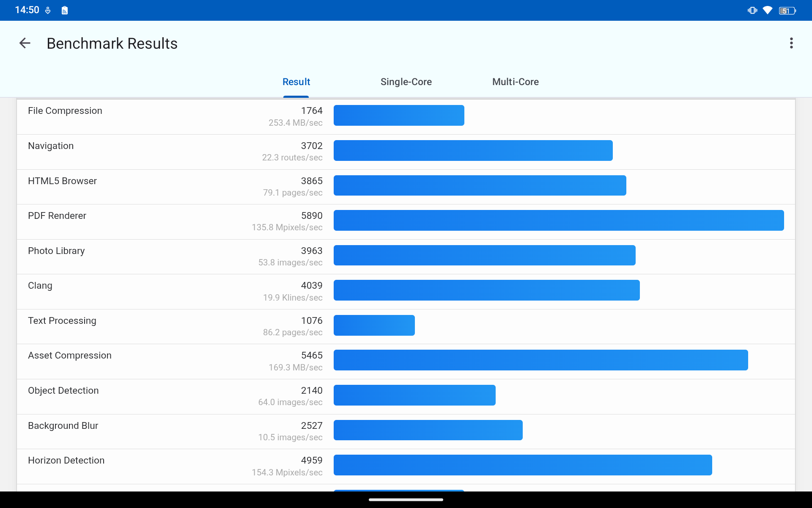Tap the Horizon Detection label
This screenshot has width=812, height=508.
pos(66,461)
